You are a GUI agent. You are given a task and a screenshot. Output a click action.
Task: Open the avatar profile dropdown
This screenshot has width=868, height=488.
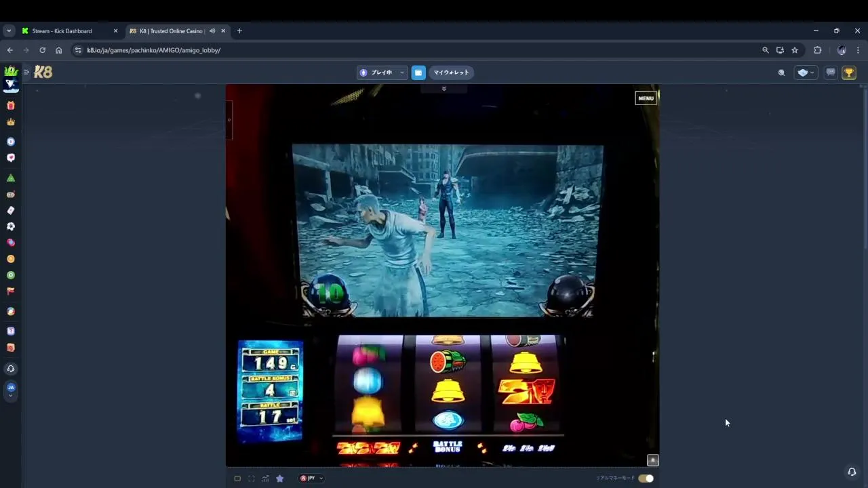coord(806,73)
